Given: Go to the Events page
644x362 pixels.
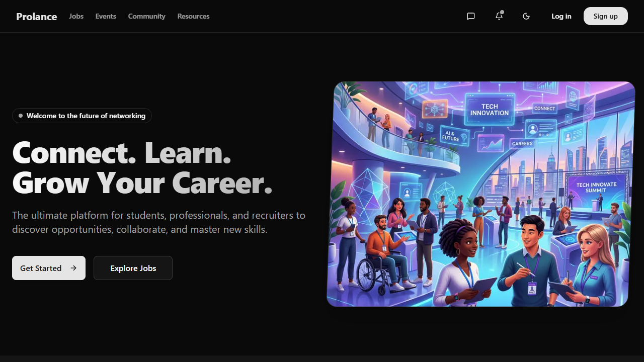Looking at the screenshot, I should click(106, 16).
